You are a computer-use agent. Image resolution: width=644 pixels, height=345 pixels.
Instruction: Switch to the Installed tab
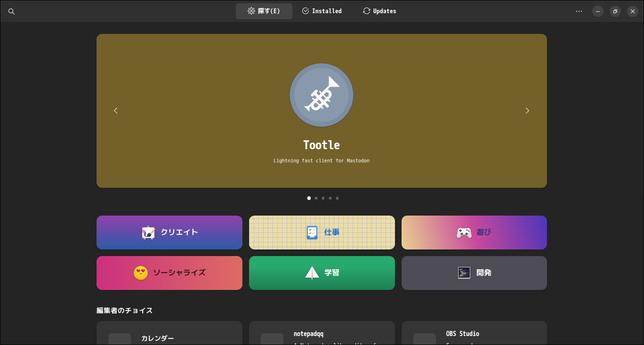pyautogui.click(x=322, y=11)
